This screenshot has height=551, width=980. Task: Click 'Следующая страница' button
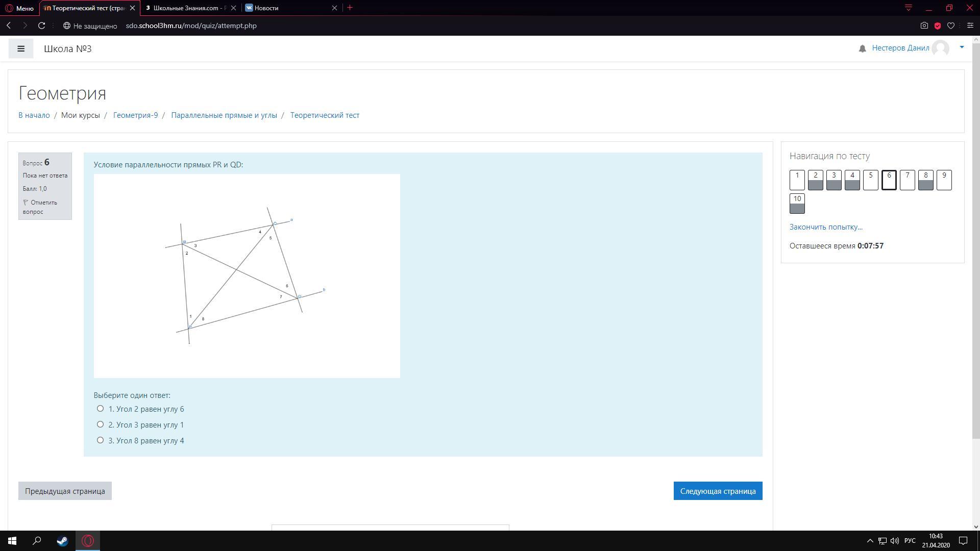(718, 491)
